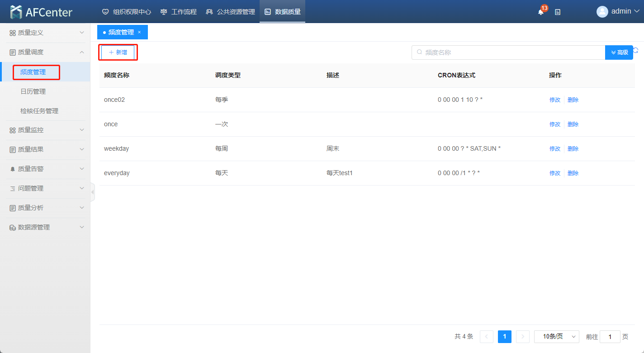644x353 pixels.
Task: Collapse the sidebar using the handle arrow
Action: pos(92,192)
